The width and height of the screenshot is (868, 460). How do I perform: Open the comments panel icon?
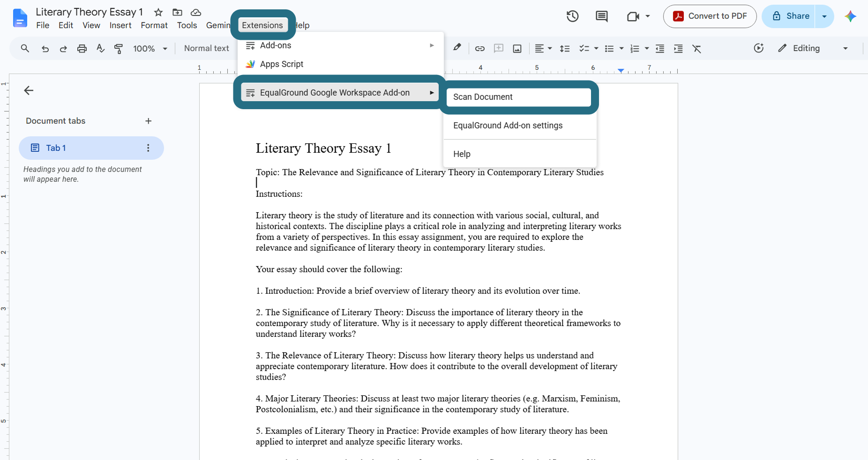601,16
